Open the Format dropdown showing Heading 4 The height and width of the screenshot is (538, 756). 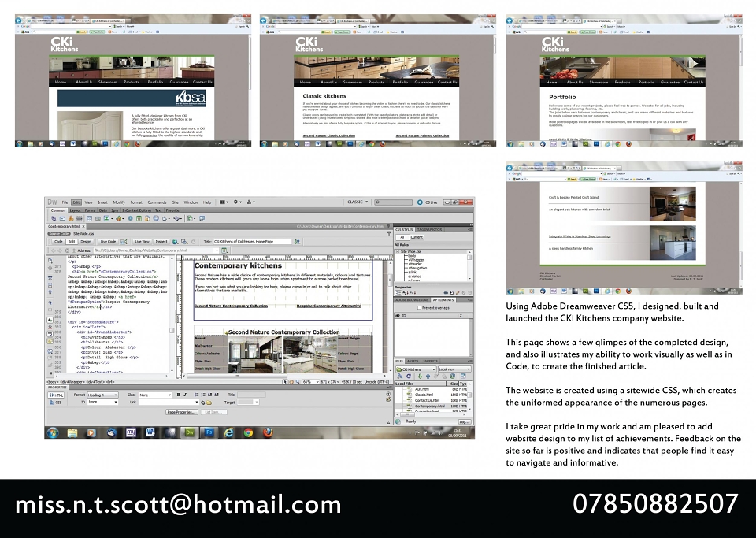pos(102,395)
